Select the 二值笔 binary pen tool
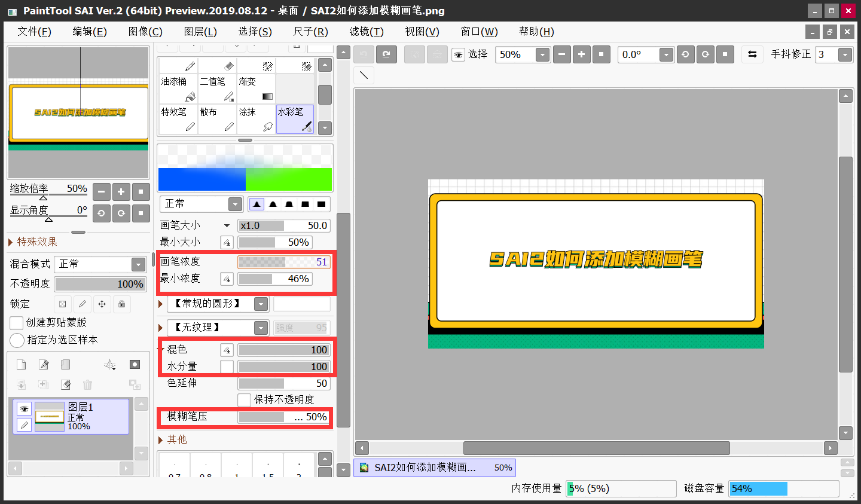Image resolution: width=861 pixels, height=504 pixels. click(217, 88)
